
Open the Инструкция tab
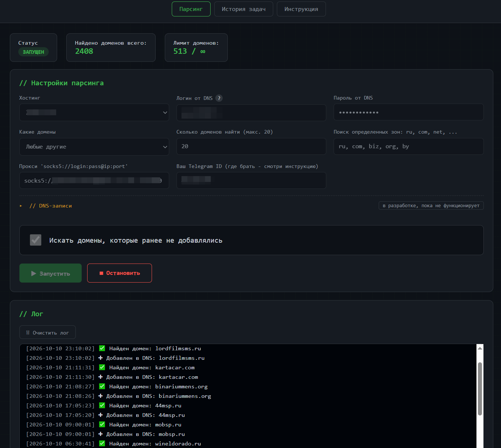pos(301,9)
